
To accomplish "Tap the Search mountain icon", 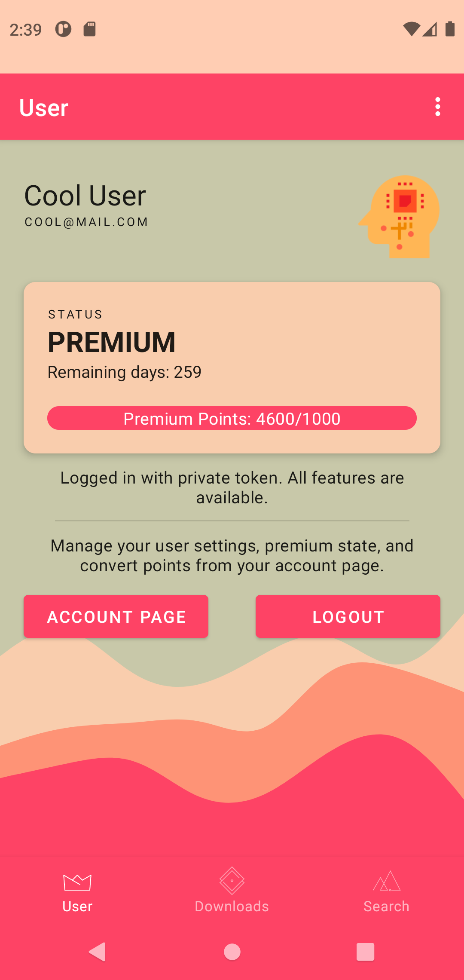I will pos(387,881).
